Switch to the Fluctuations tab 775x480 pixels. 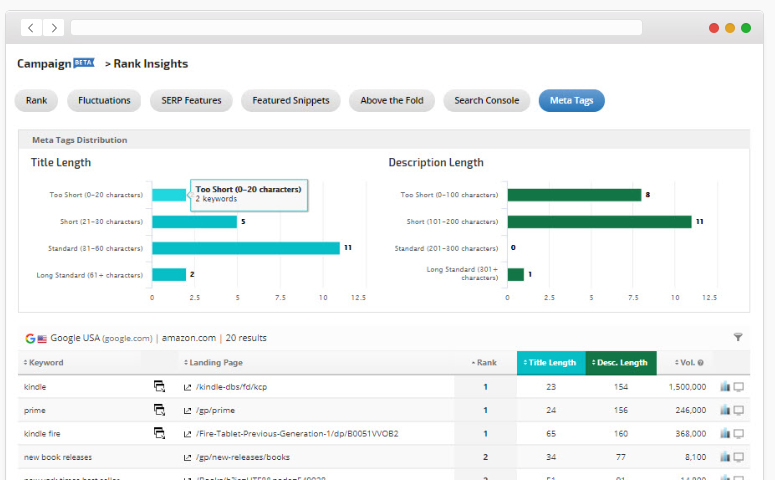point(105,101)
